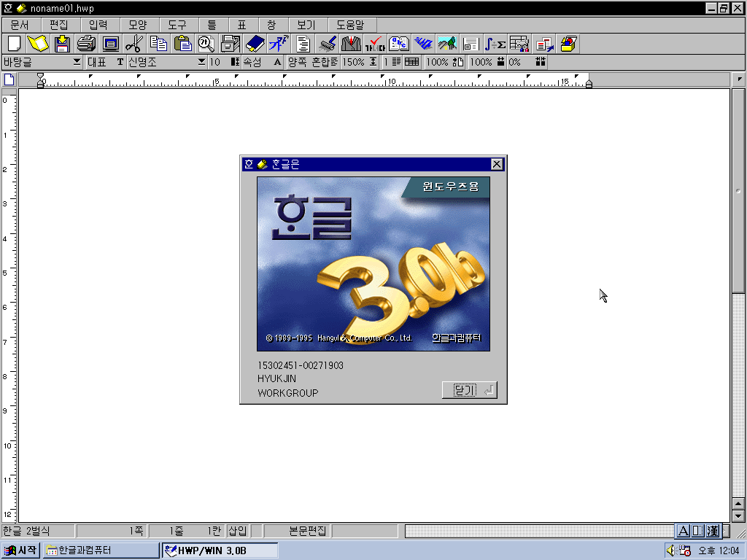747x560 pixels.
Task: Open the 편집 menu
Action: tap(59, 25)
